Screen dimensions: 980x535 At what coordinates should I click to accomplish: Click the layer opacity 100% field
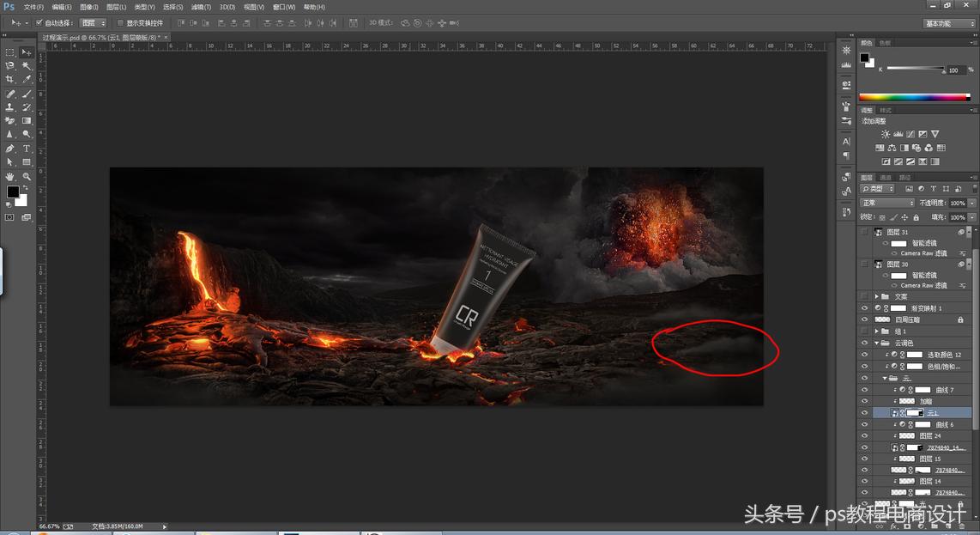pyautogui.click(x=958, y=203)
